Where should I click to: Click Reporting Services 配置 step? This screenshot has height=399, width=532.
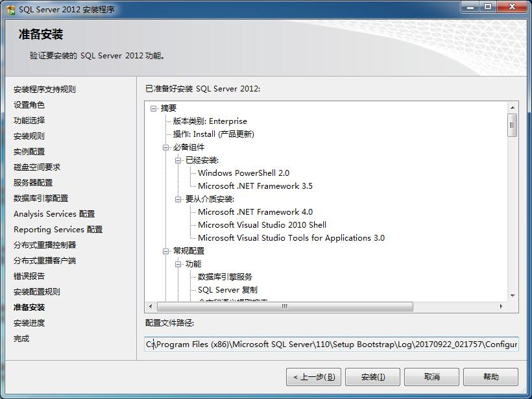[58, 230]
